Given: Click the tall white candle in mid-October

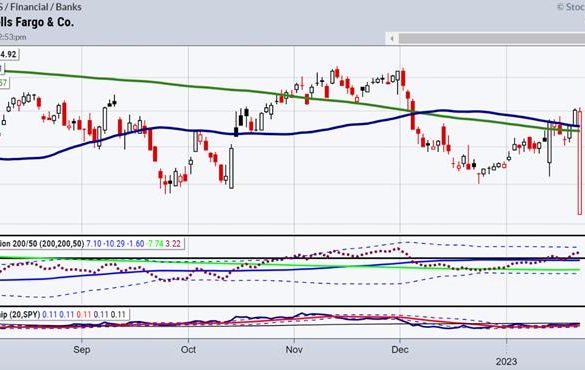Looking at the screenshot, I should click(231, 168).
